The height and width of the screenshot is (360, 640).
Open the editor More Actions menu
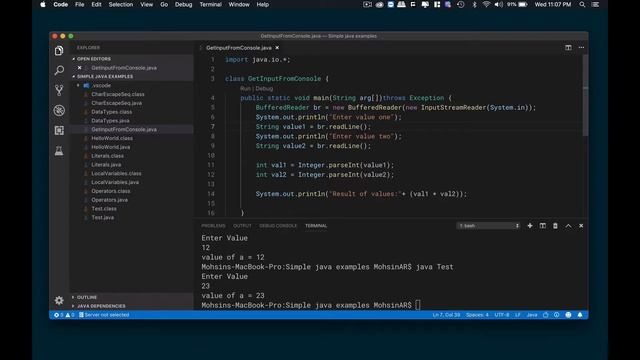pyautogui.click(x=581, y=48)
